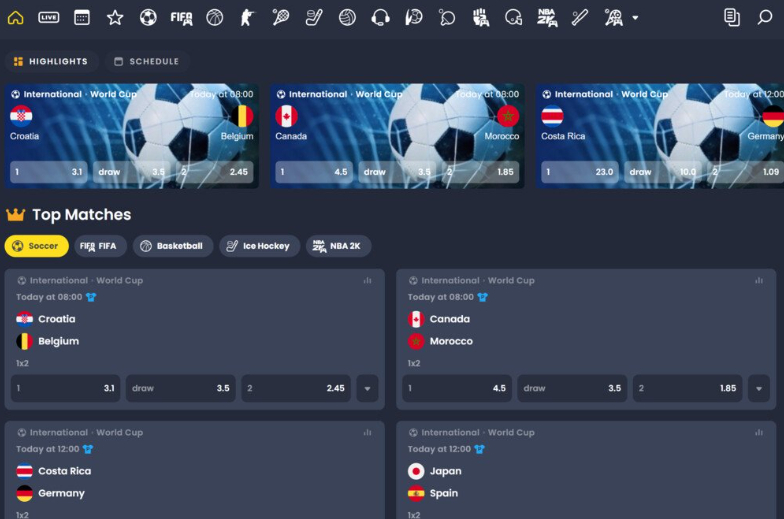This screenshot has height=519, width=784.
Task: Switch to the Highlights tab
Action: [x=51, y=62]
